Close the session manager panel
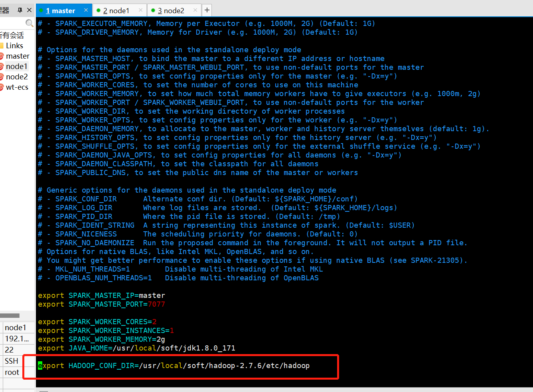Image resolution: width=533 pixels, height=392 pixels. (29, 10)
